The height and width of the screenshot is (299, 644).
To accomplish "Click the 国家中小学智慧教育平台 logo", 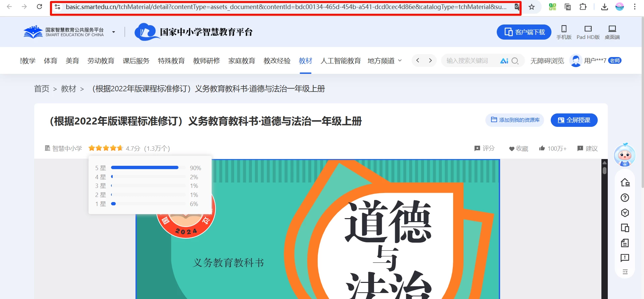I will coord(194,32).
